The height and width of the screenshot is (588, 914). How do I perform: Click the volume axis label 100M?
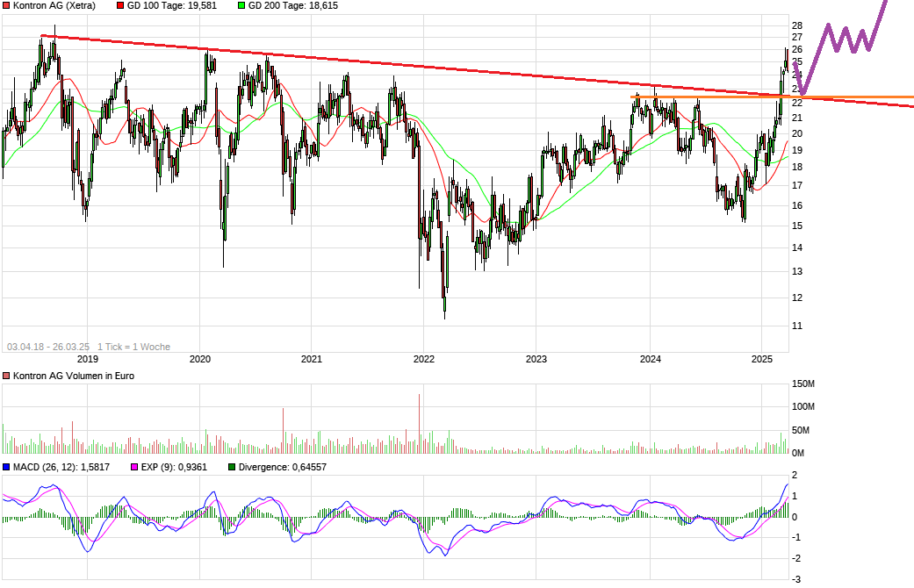[x=803, y=406]
